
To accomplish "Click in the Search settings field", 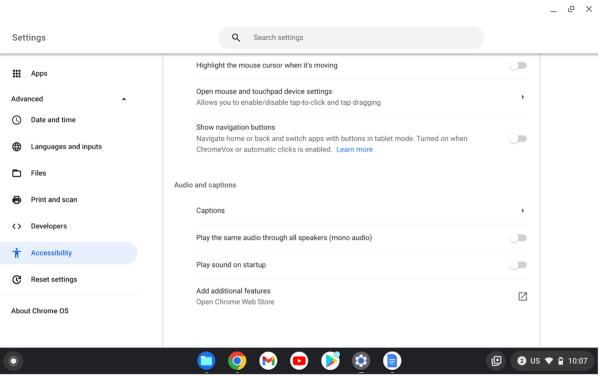I will pyautogui.click(x=351, y=37).
